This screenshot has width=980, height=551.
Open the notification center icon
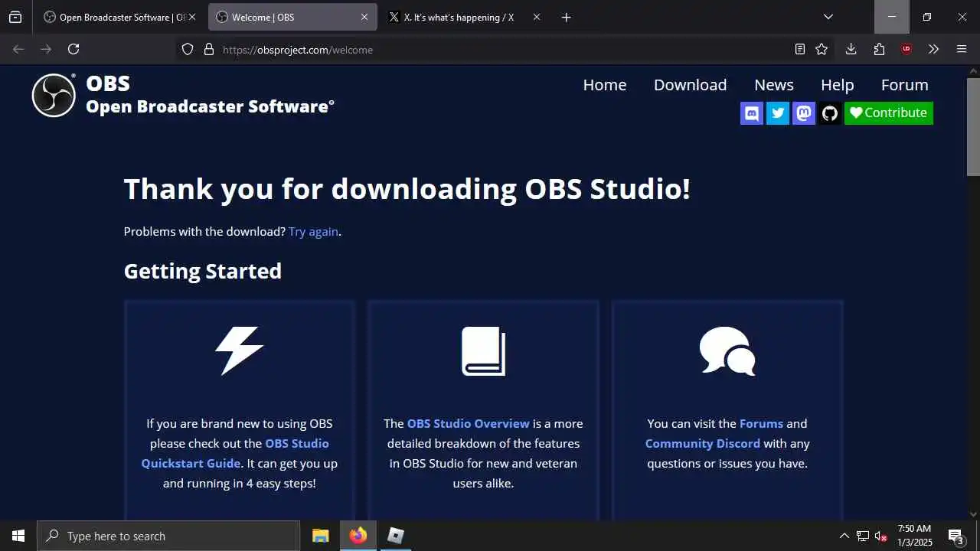(x=955, y=536)
